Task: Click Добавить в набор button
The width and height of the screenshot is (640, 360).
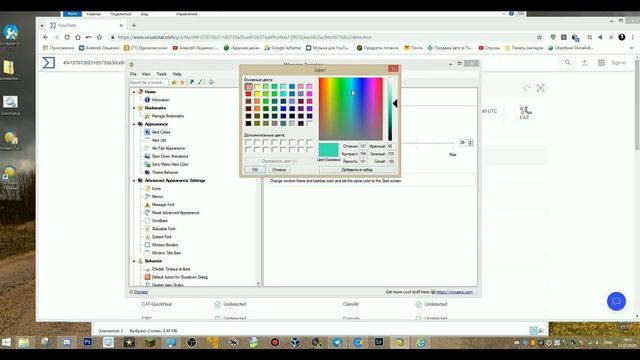Action: pyautogui.click(x=357, y=169)
